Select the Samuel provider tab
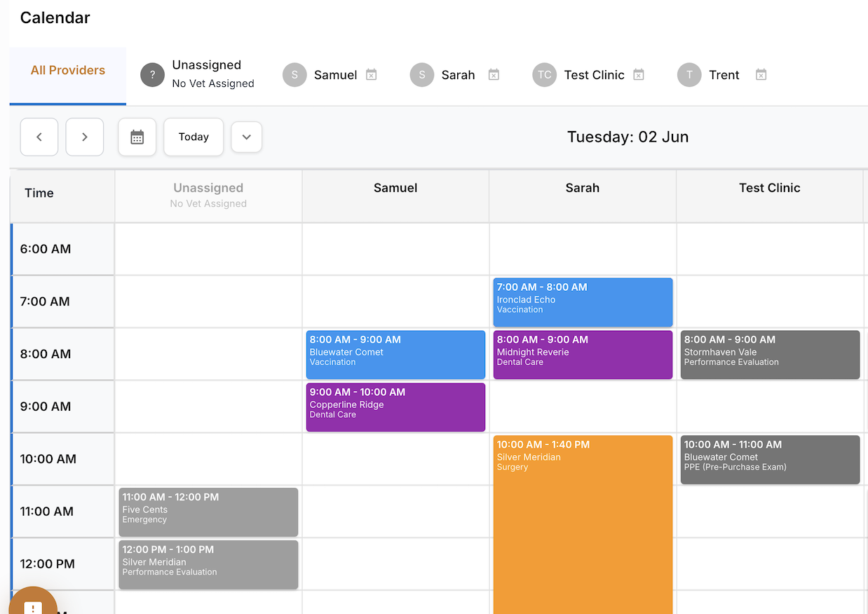This screenshot has width=868, height=614. (330, 75)
